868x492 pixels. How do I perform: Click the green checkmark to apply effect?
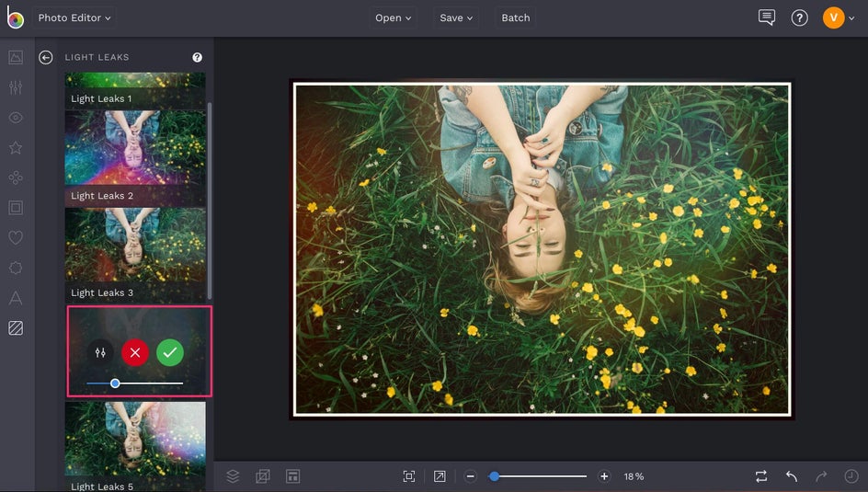click(170, 352)
